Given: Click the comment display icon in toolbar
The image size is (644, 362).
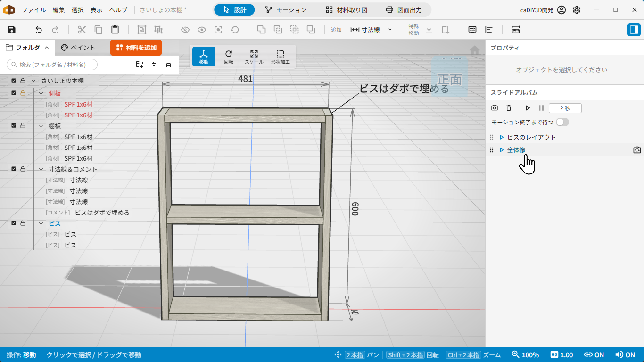Looking at the screenshot, I should [472, 30].
